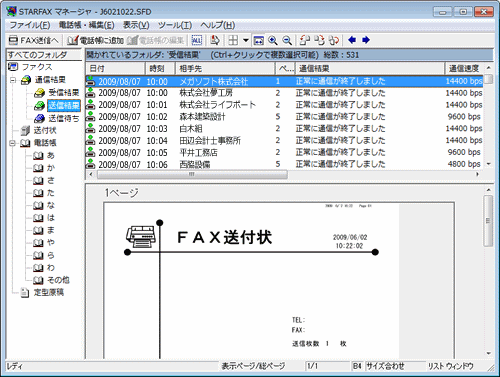The image size is (500, 377).
Task: Click the FAX送信へ toolbar button
Action: tap(34, 41)
